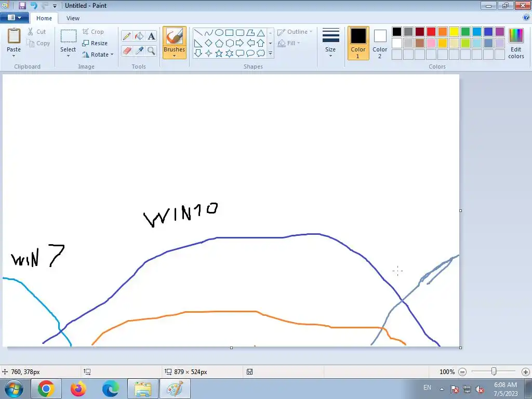532x399 pixels.
Task: Pick the green color swatch
Action: tap(465, 32)
